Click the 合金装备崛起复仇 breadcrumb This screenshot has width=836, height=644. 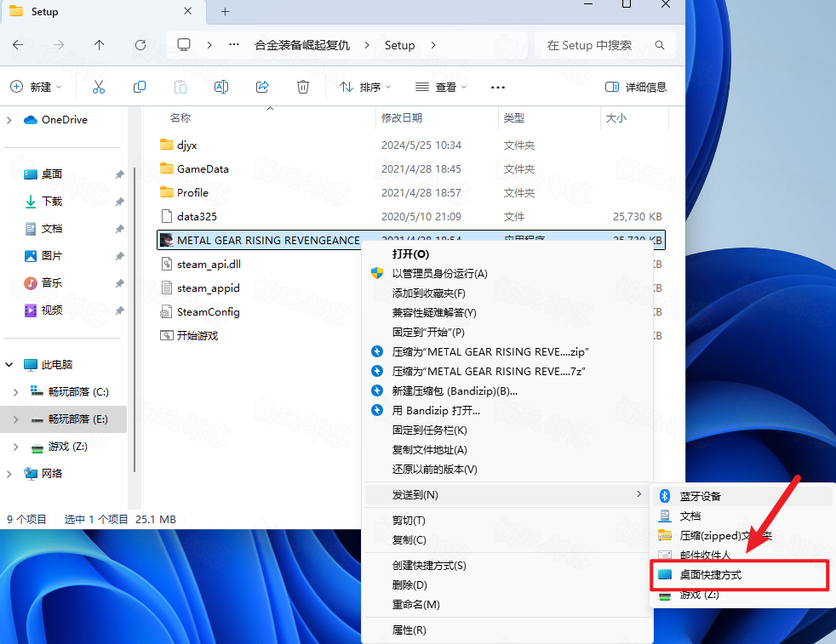click(x=302, y=45)
